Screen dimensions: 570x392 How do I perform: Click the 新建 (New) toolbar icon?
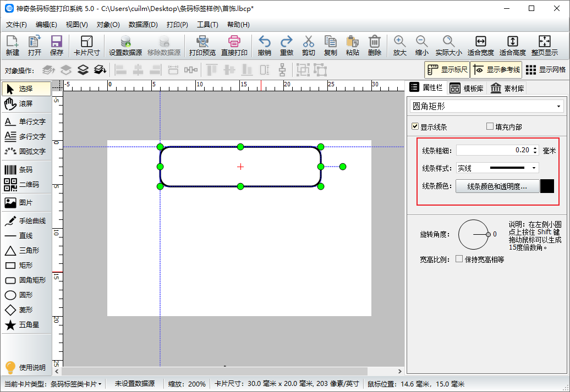coord(12,46)
